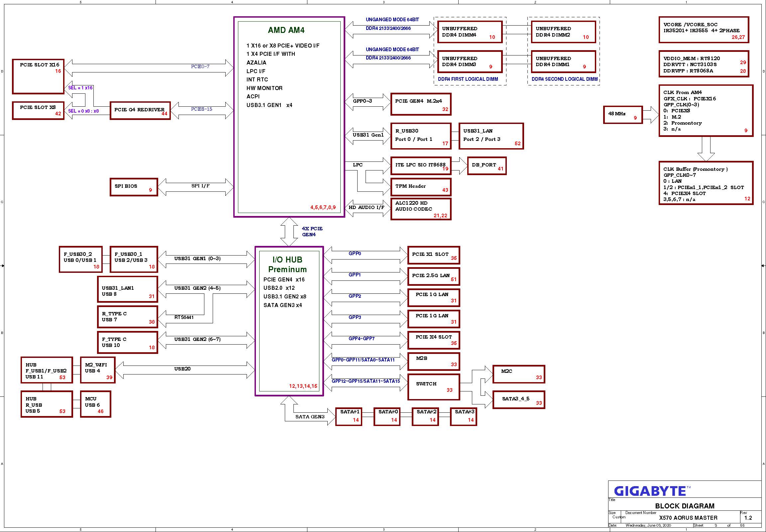Click the X570 AORUS MASTER document number
Image resolution: width=766 pixels, height=532 pixels.
coord(688,518)
